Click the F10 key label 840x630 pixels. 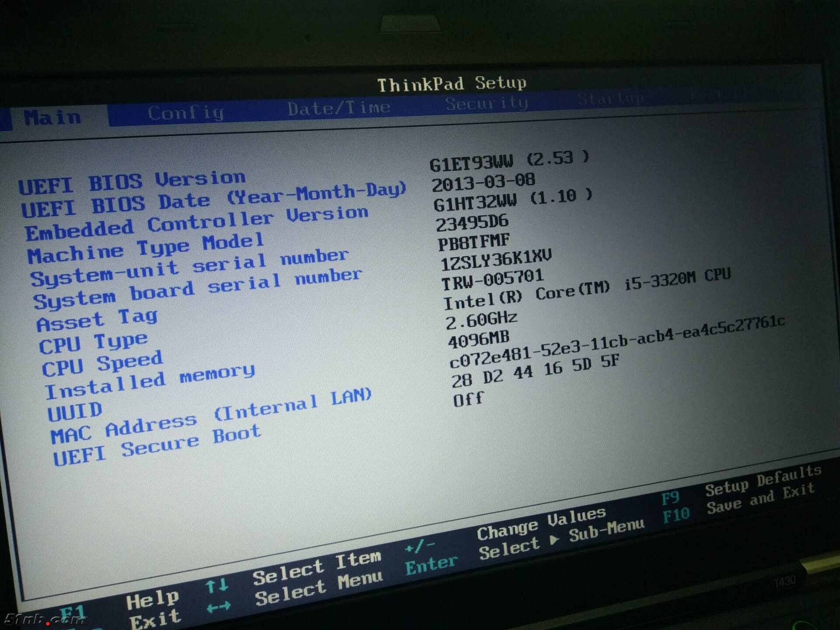tap(675, 515)
